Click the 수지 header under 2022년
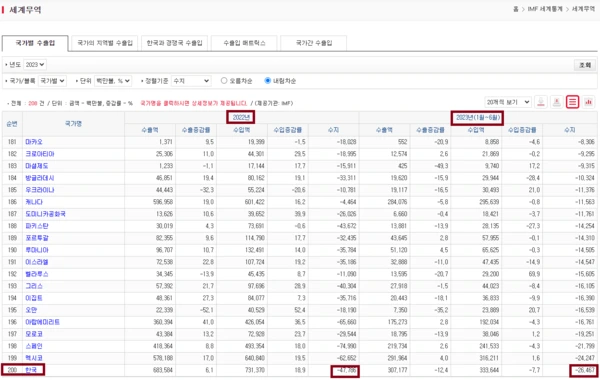Image resolution: width=600 pixels, height=380 pixels. [333, 130]
